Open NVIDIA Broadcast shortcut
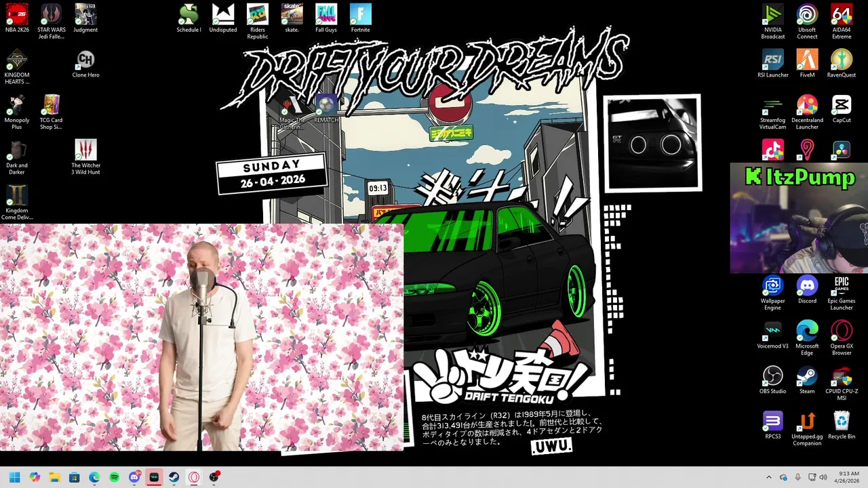Viewport: 868px width, 488px height. [x=772, y=22]
